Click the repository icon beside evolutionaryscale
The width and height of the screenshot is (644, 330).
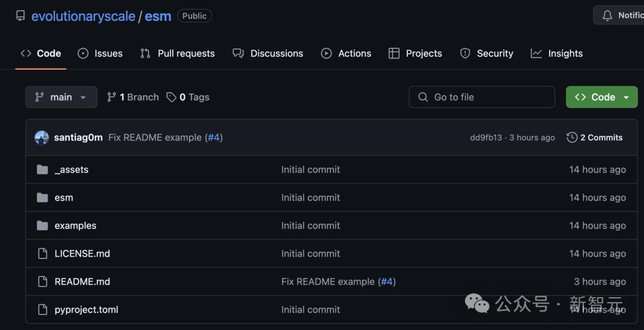click(21, 16)
